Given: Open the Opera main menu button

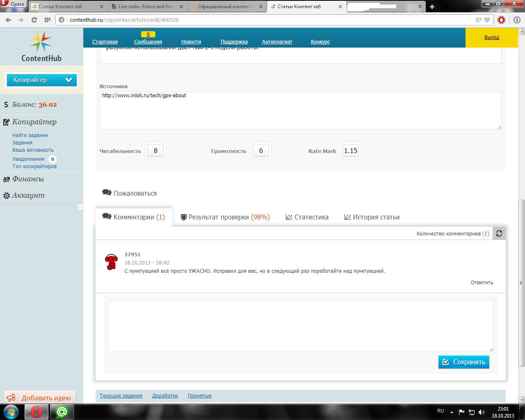Looking at the screenshot, I should 13,5.
